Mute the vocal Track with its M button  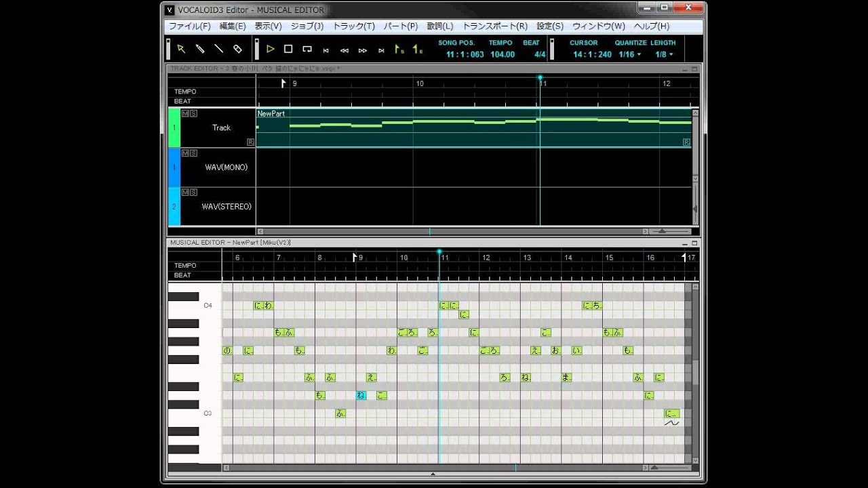click(186, 113)
